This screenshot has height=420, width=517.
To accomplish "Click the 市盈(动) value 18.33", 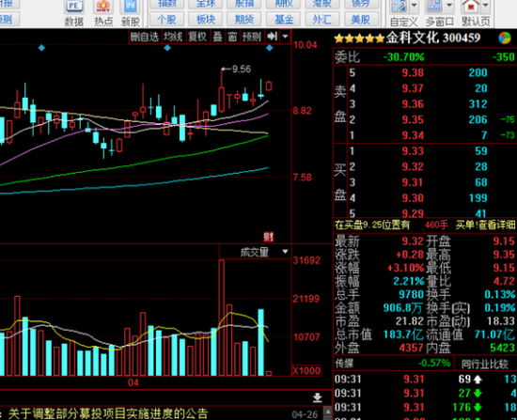I will [501, 321].
